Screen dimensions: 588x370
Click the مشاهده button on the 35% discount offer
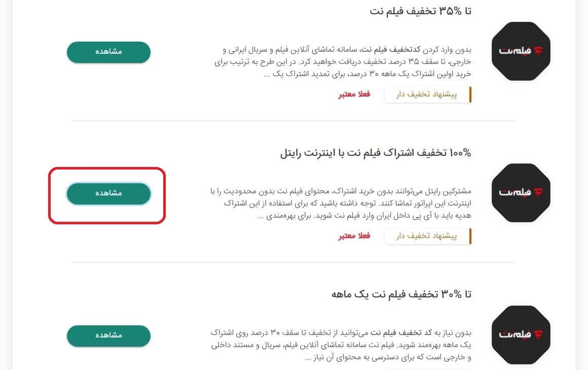coord(108,52)
